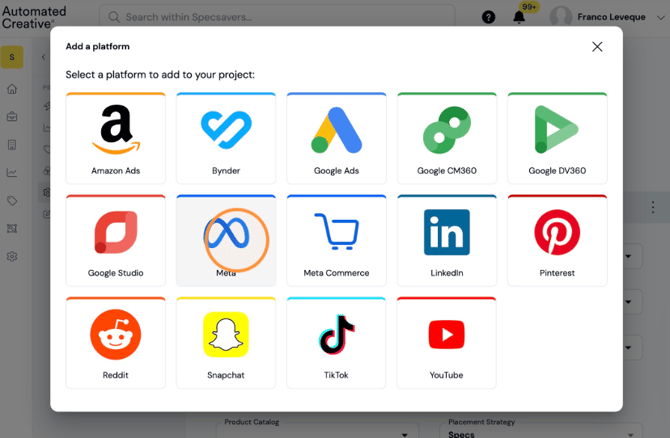Select the TikTok platform
Viewport: 670px width, 438px height.
tap(336, 343)
